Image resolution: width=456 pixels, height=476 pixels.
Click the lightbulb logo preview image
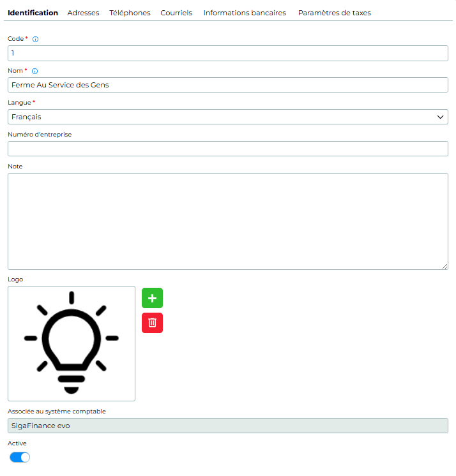pos(72,343)
